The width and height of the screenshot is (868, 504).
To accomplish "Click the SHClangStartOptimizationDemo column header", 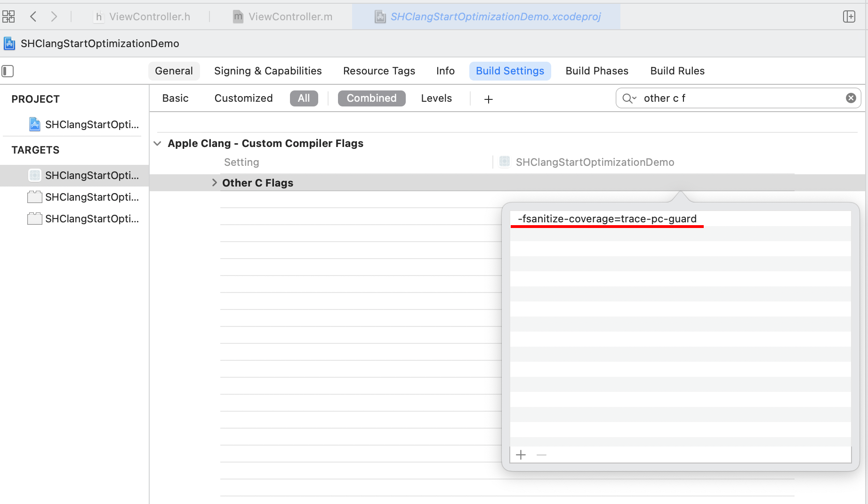I will (x=595, y=162).
